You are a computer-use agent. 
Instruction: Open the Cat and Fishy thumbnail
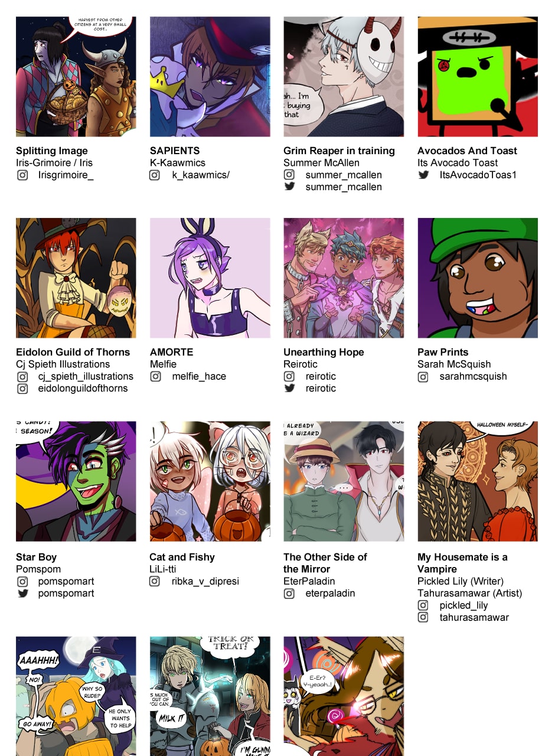(x=210, y=481)
